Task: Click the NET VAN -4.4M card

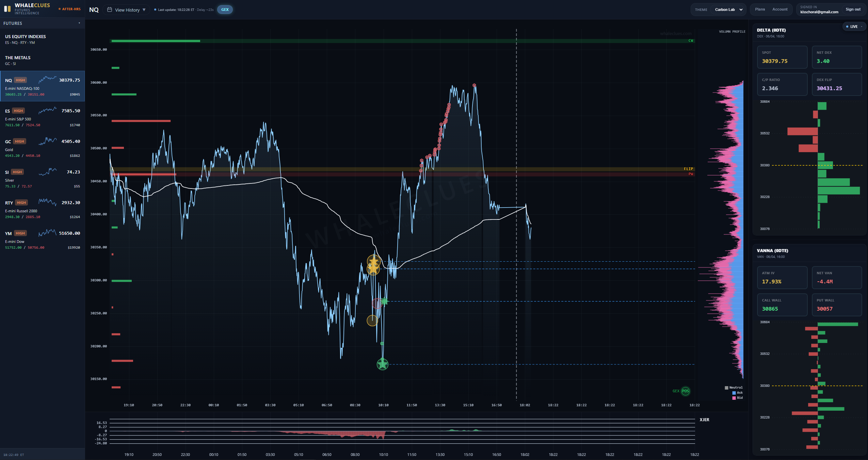Action: [837, 278]
